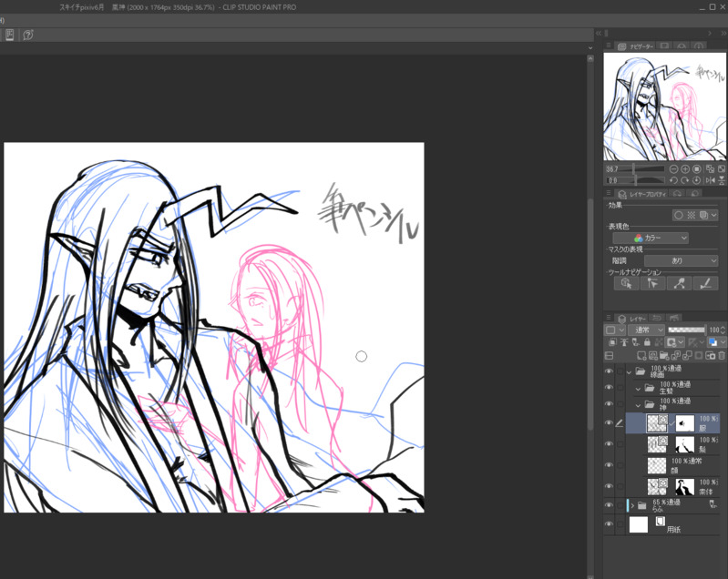The width and height of the screenshot is (728, 579).
Task: Hide the selected 服 layer using its eye icon
Action: [x=609, y=423]
